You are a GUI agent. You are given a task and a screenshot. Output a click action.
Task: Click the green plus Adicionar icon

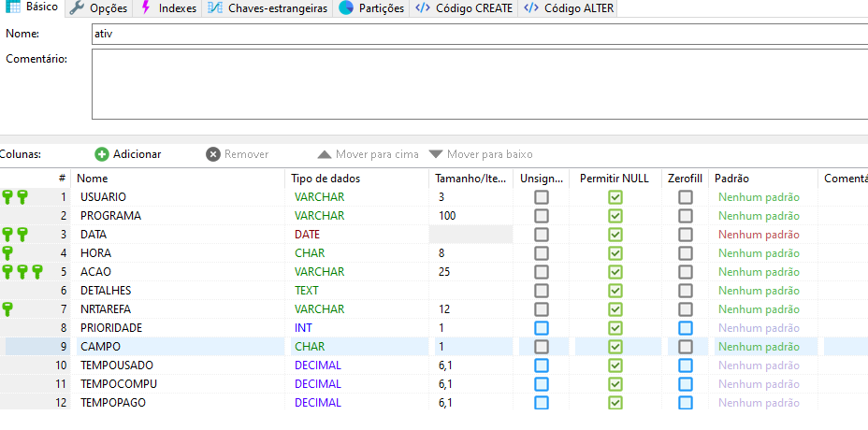[102, 154]
